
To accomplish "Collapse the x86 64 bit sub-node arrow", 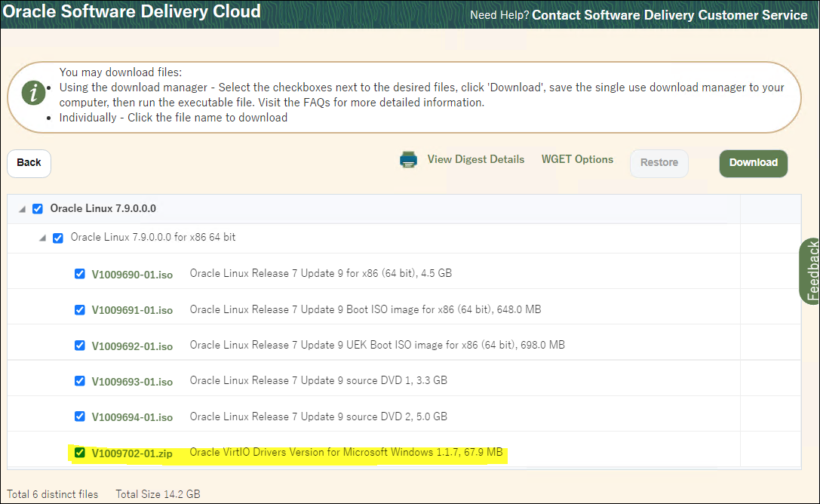I will 42,238.
